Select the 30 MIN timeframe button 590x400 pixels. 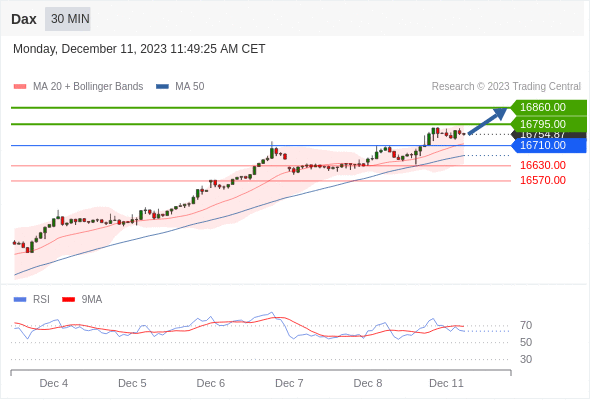pos(68,19)
